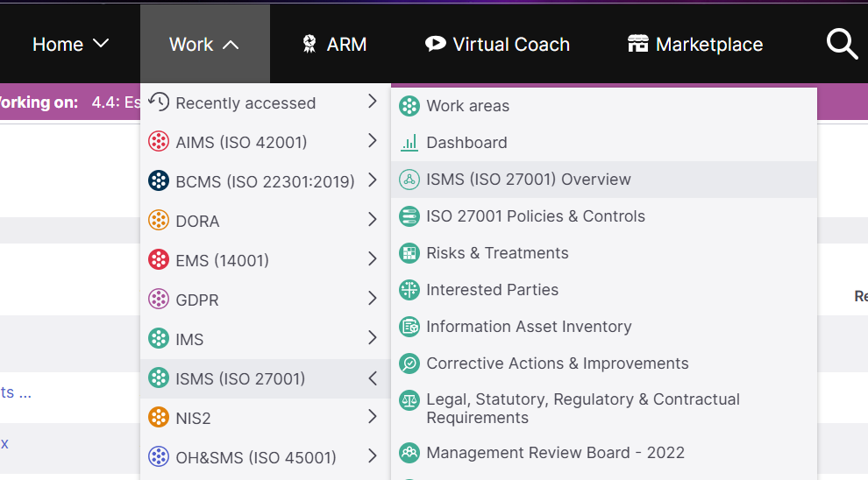Click the red EMS (14001) icon
The height and width of the screenshot is (480, 868).
pyautogui.click(x=159, y=259)
